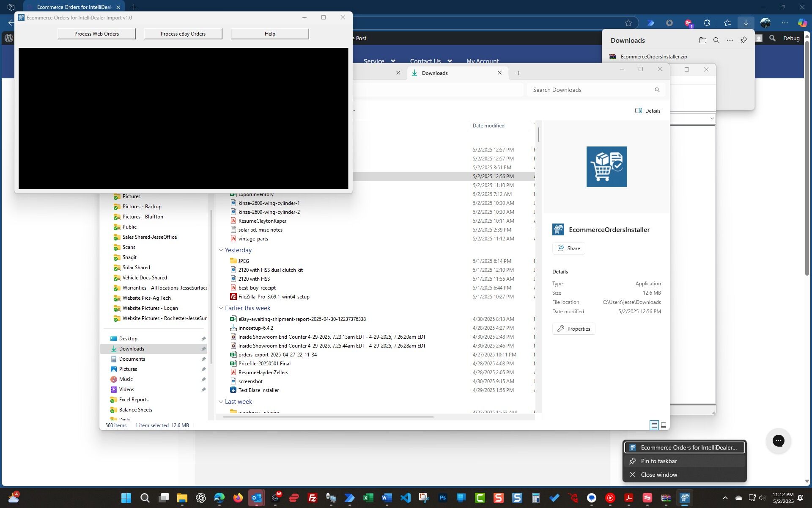Click the Process Web Orders button
Viewport: 812px width, 508px height.
96,34
